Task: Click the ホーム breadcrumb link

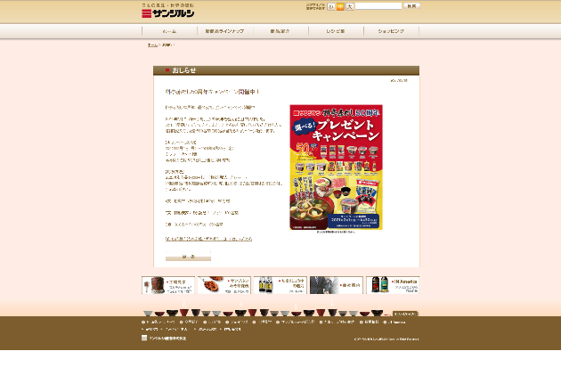Action: click(151, 45)
